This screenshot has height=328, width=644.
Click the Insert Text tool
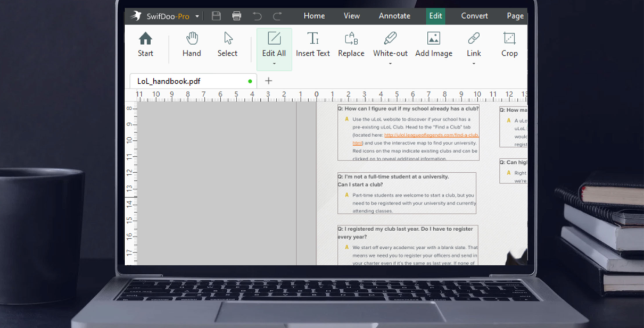pyautogui.click(x=312, y=40)
